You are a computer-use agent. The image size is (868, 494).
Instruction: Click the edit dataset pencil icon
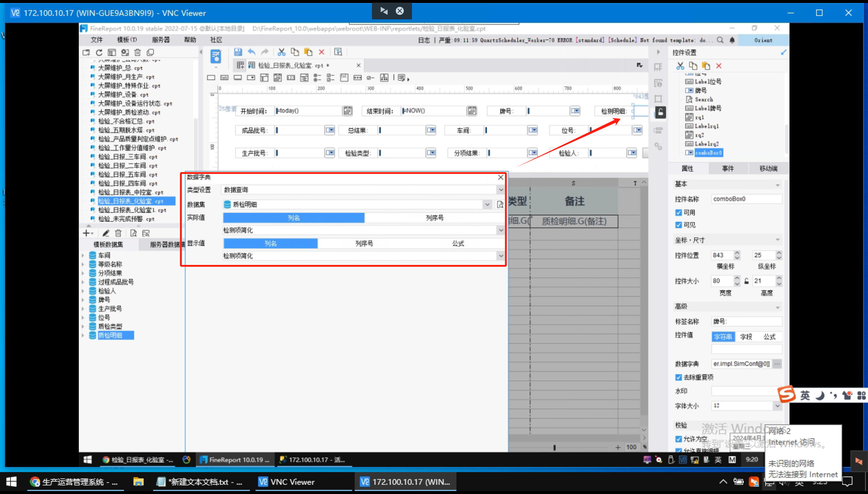point(106,233)
